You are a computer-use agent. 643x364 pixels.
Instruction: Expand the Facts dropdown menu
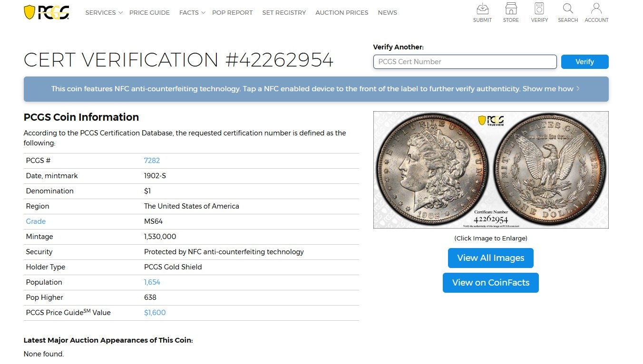(192, 13)
